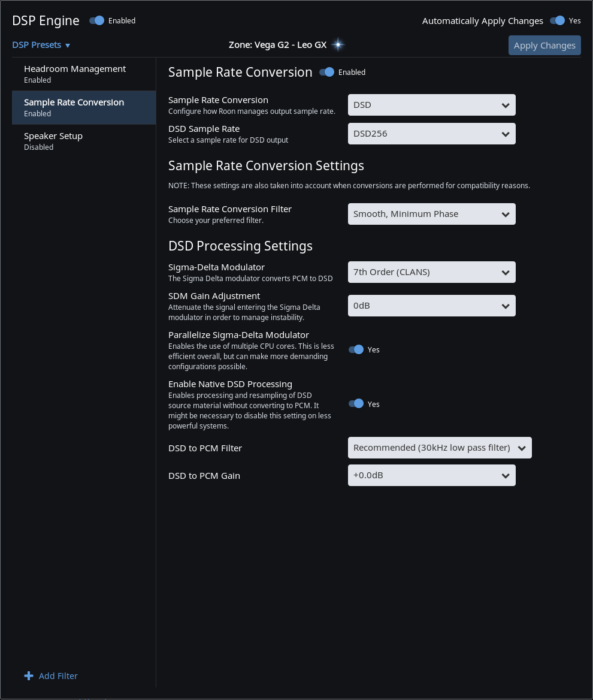Open the DSD to PCM Gain dropdown

coord(431,475)
